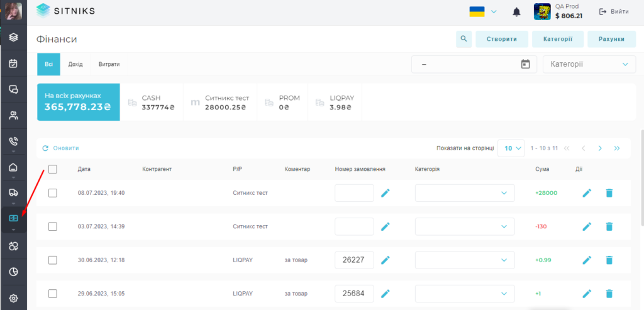Delete the +28000 transaction

pos(609,193)
